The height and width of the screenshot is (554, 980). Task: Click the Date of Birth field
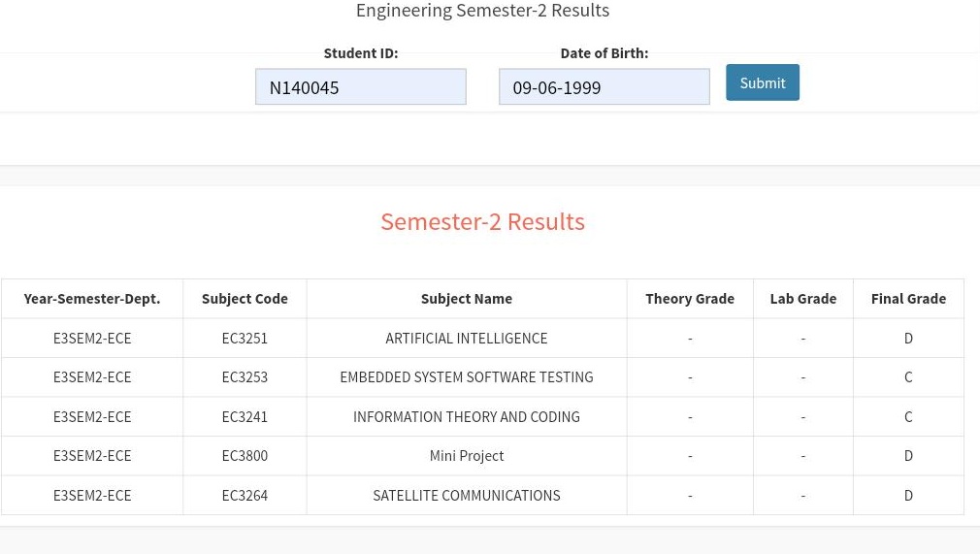(x=604, y=87)
